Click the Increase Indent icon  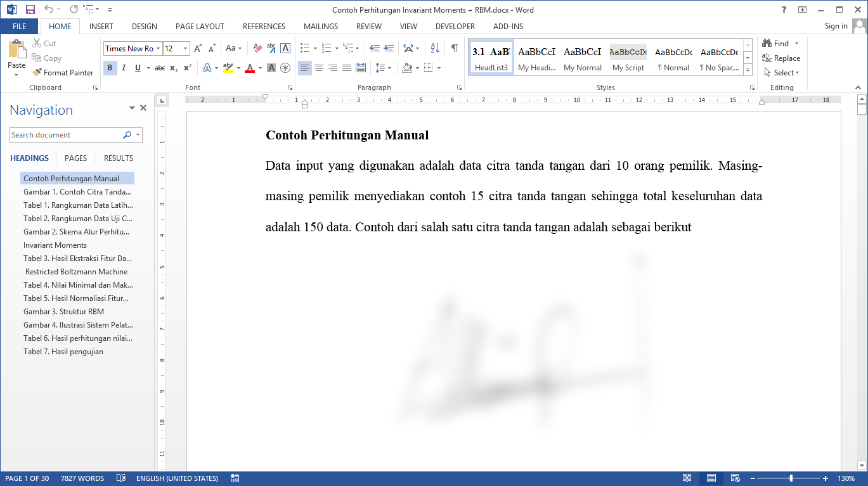tap(388, 48)
